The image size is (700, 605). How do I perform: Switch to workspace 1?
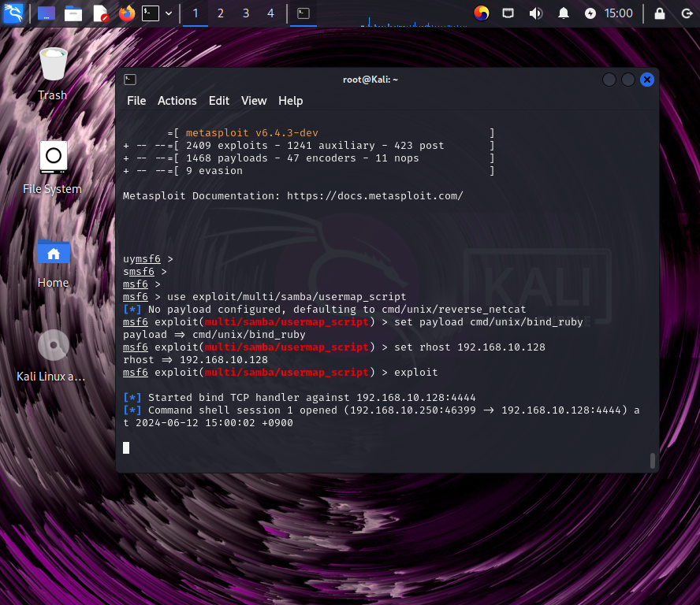pos(195,13)
